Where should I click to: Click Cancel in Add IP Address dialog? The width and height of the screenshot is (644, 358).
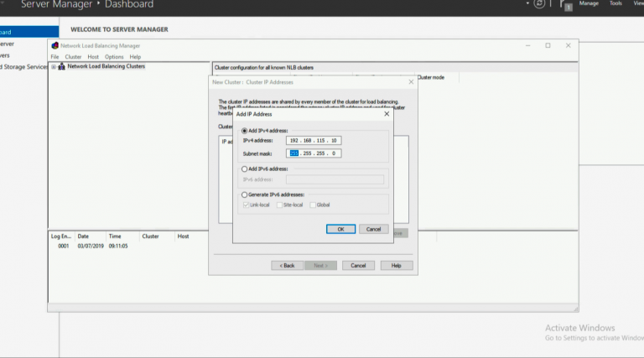(373, 229)
